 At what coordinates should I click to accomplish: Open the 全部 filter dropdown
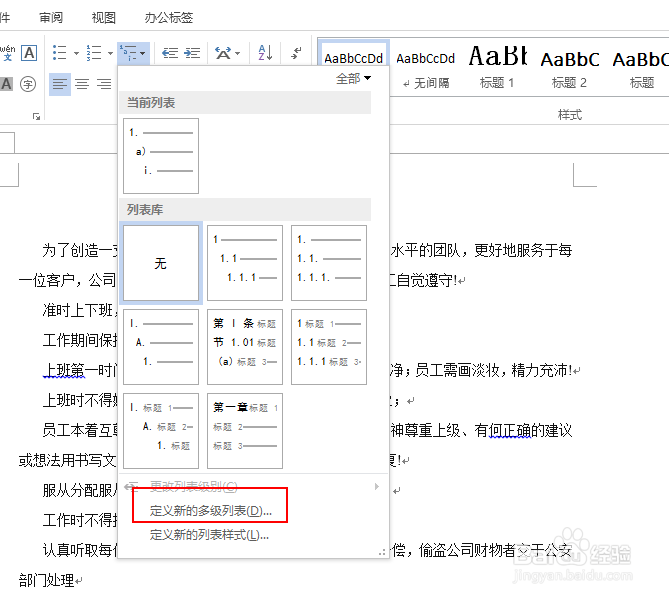[x=353, y=79]
